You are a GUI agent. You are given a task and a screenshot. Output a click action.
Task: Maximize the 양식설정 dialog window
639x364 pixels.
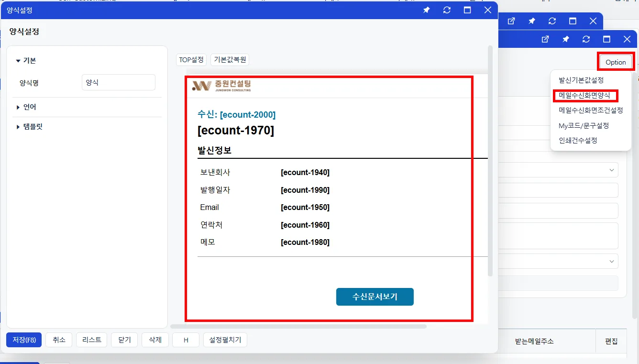(467, 10)
